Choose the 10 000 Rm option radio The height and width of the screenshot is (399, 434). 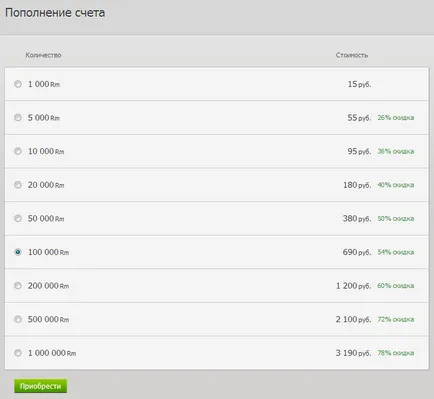pos(18,151)
